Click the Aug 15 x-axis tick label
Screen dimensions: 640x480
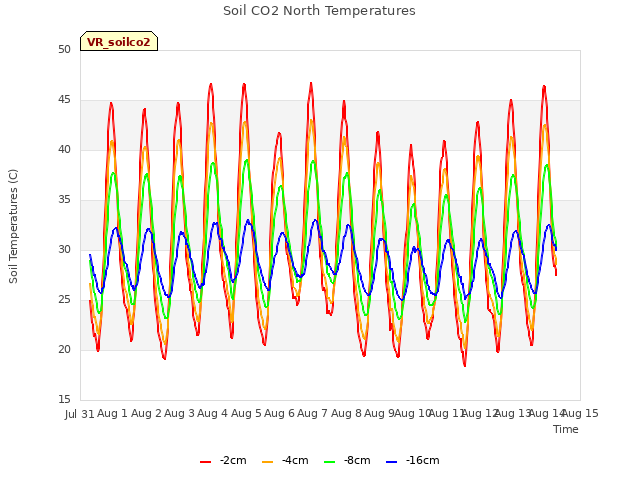[580, 414]
